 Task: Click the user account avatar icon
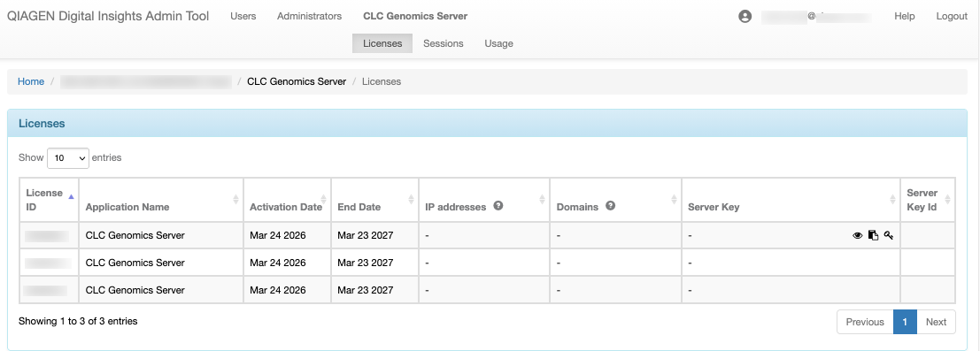point(745,17)
